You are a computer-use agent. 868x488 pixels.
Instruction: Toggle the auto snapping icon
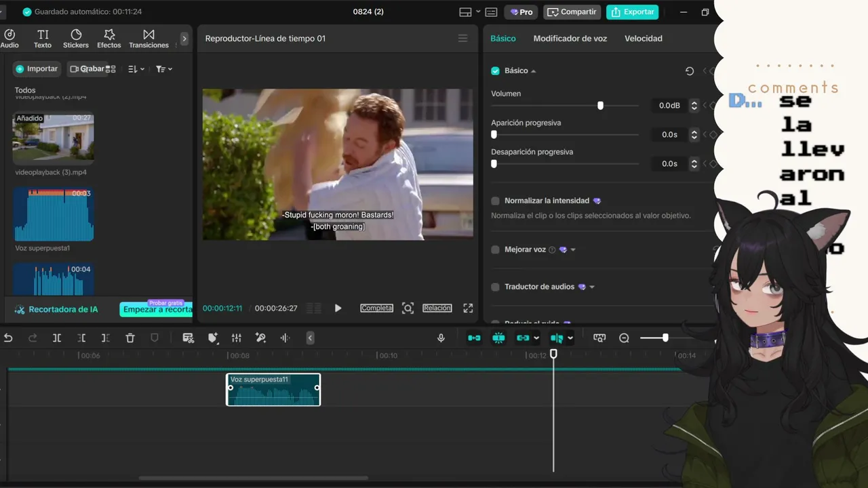(498, 338)
